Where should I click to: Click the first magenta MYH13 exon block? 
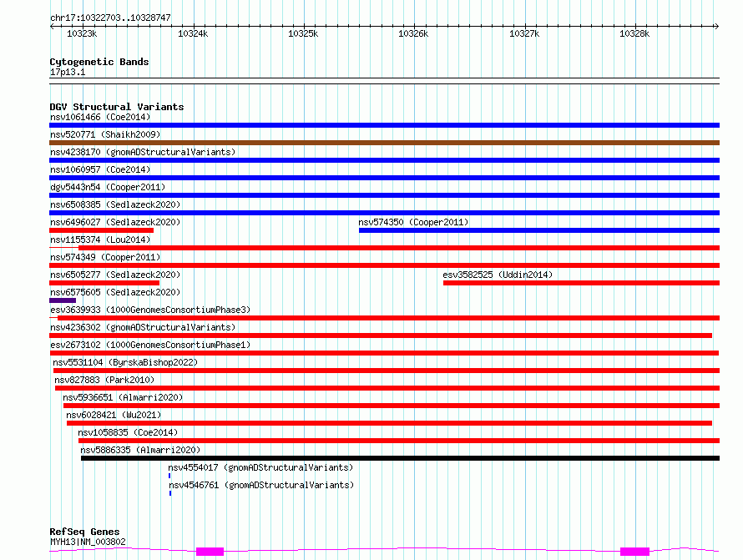[210, 552]
